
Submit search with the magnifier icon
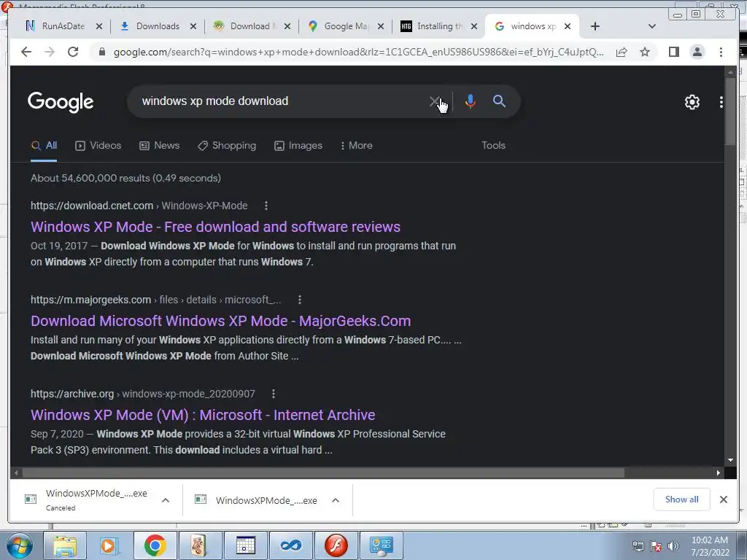(x=499, y=101)
